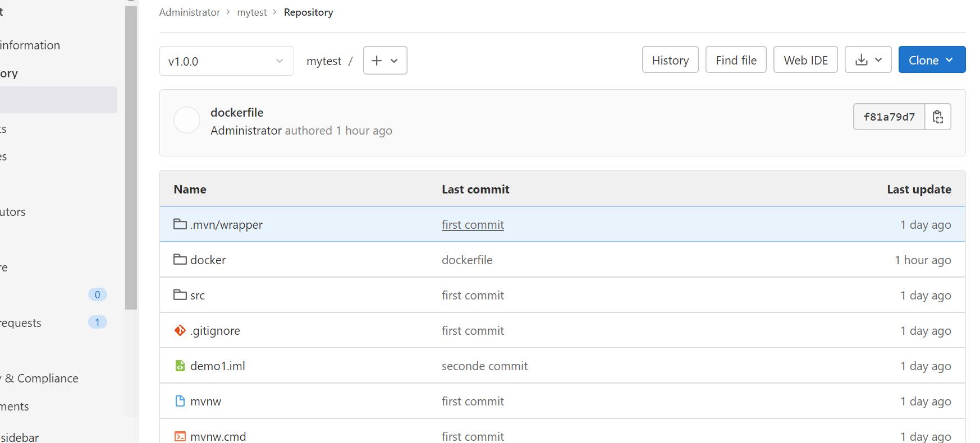Open the first commit link in the mvnw row
Viewport: 980px width, 443px height.
point(473,402)
